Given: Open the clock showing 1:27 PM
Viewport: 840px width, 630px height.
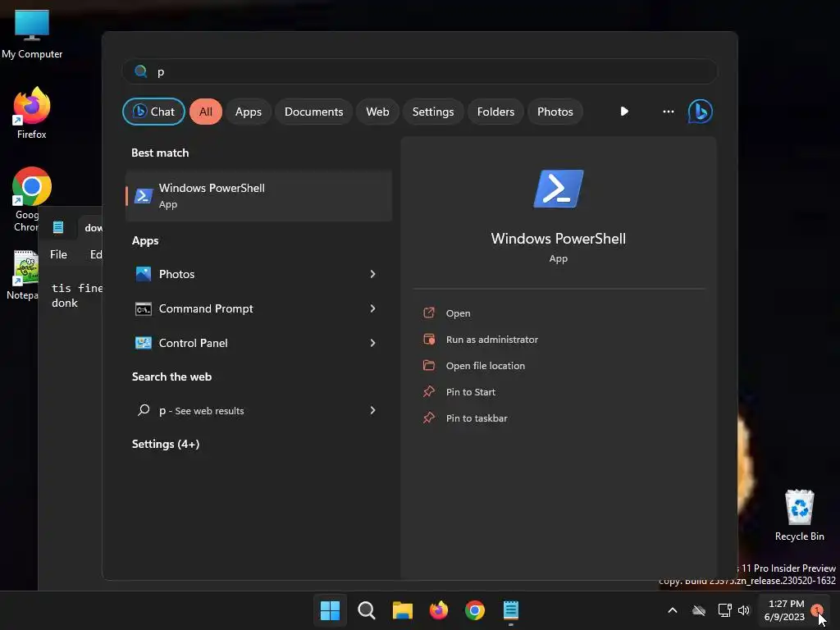Looking at the screenshot, I should click(x=785, y=610).
